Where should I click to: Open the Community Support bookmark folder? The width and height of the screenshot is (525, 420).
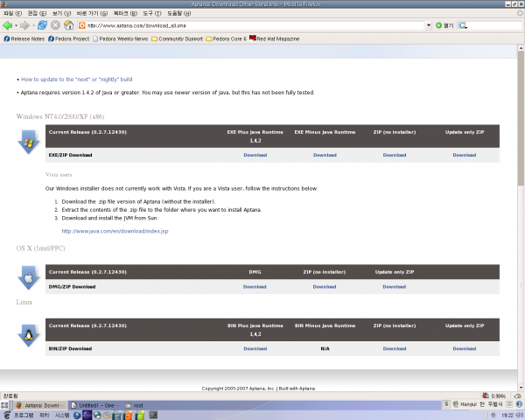pos(177,38)
